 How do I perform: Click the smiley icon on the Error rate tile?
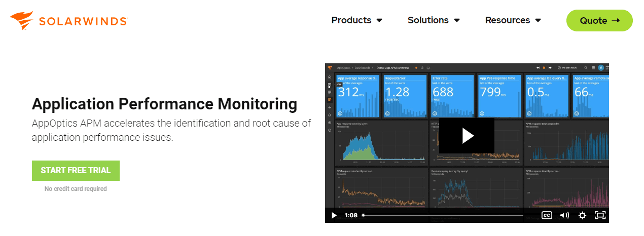coord(435,113)
